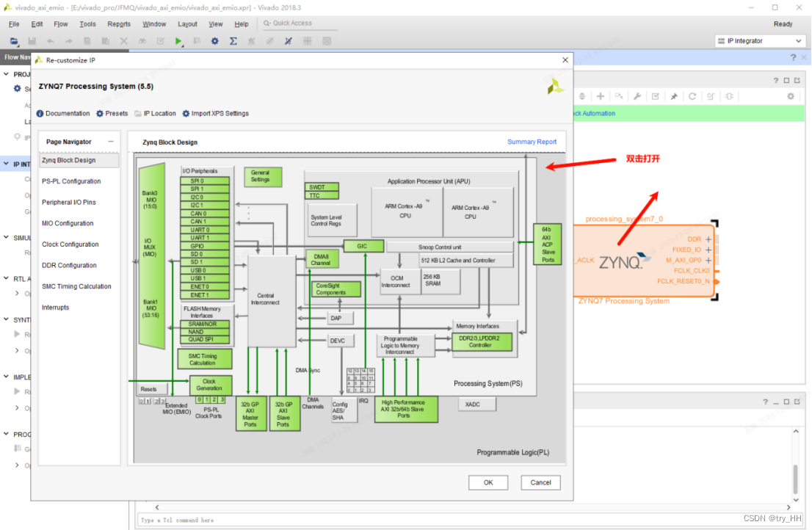Collapse the SYNTHESIS section chevron
This screenshot has width=812, height=530.
(6, 319)
